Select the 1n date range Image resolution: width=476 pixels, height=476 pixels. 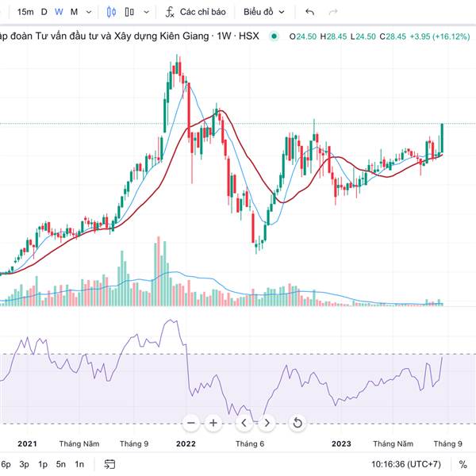pos(79,464)
